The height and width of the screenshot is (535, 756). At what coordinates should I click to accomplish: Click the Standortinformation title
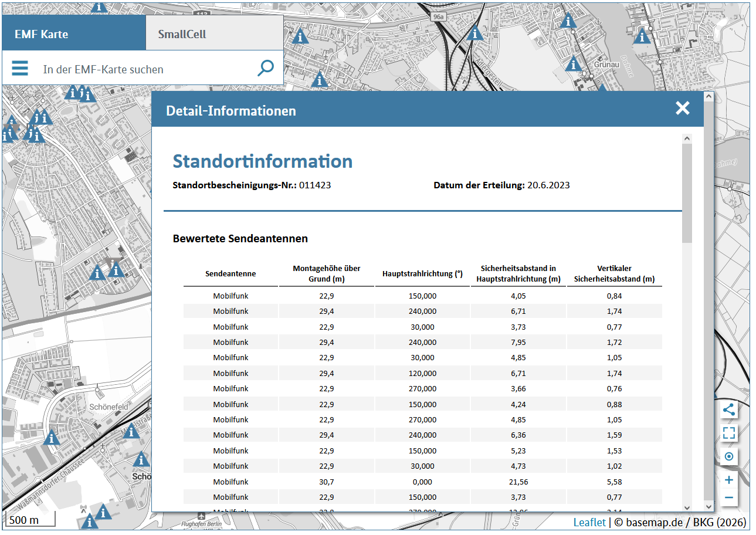coord(263,161)
